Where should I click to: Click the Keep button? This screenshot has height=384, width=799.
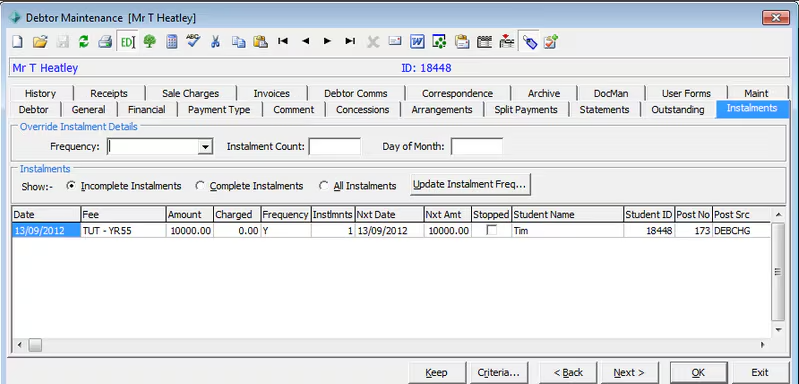pyautogui.click(x=437, y=373)
